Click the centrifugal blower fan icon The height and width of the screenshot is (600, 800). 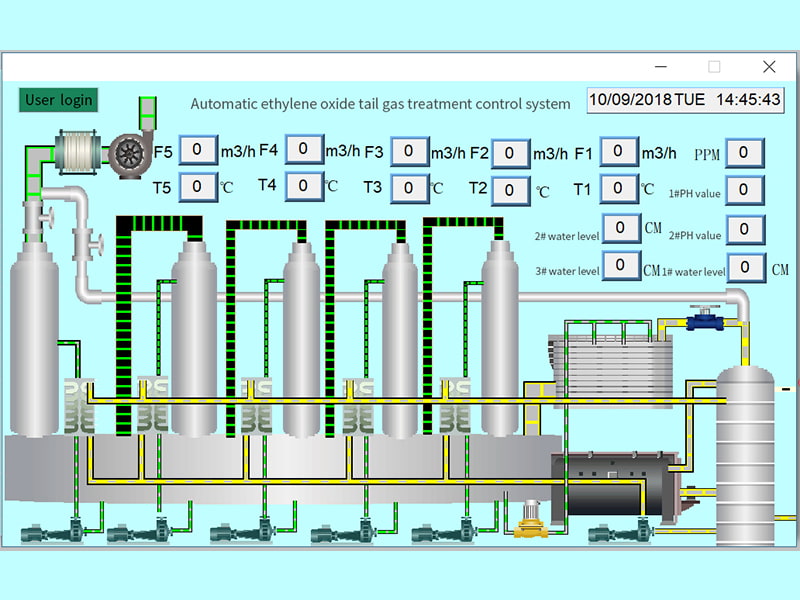coord(130,151)
